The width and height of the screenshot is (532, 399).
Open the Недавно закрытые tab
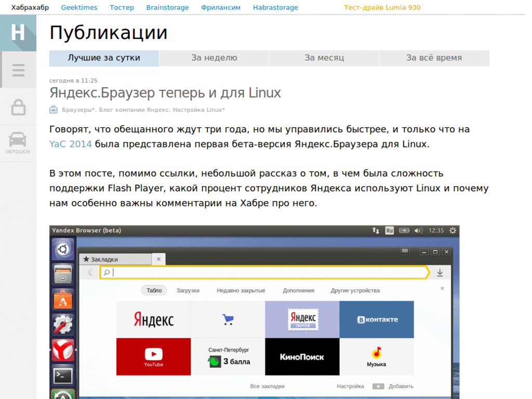[x=241, y=290]
